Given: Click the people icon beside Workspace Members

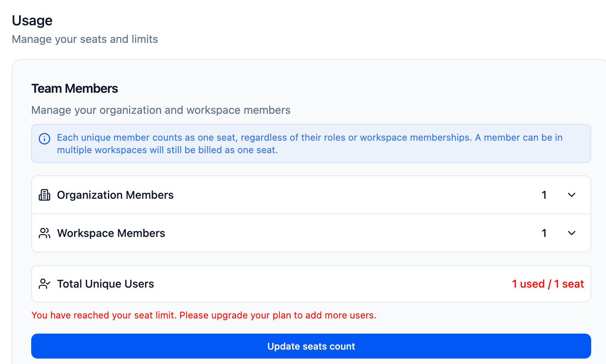Looking at the screenshot, I should pyautogui.click(x=44, y=233).
